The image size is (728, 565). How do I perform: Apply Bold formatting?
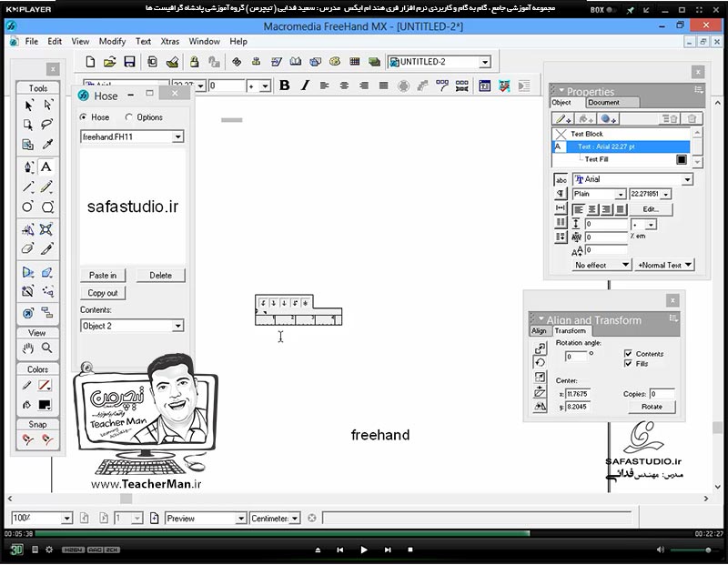pos(285,86)
